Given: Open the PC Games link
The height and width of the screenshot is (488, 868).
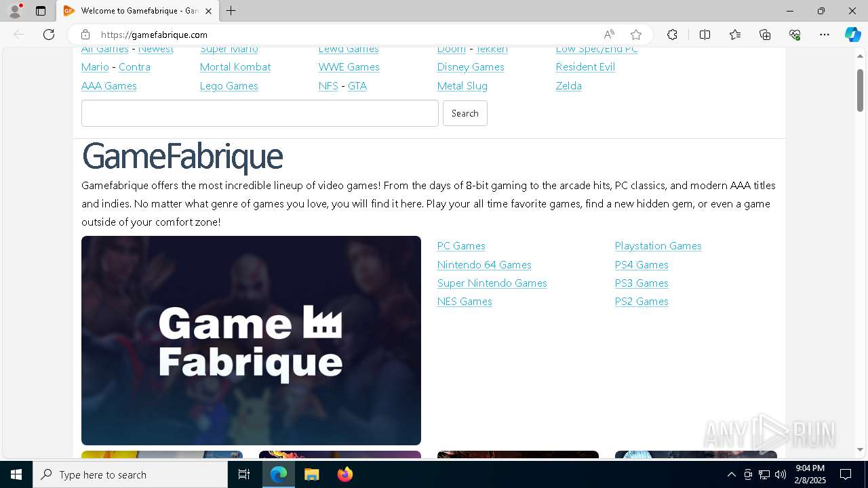Looking at the screenshot, I should [461, 246].
